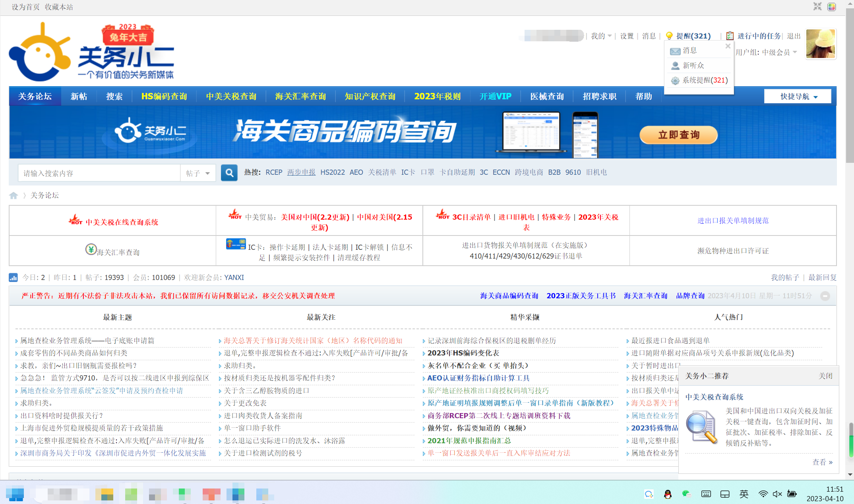The width and height of the screenshot is (854, 504).
Task: Open the 提醒(321) dropdown
Action: point(693,36)
